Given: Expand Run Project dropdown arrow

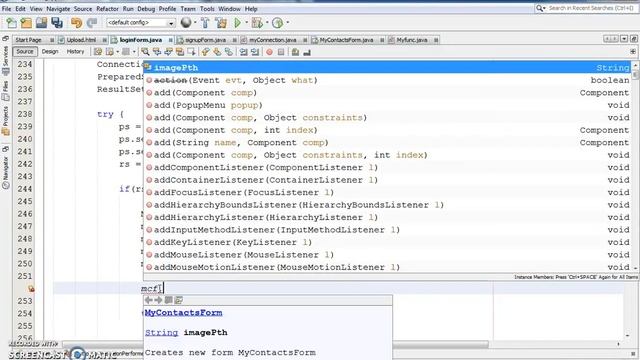Looking at the screenshot, I should coord(246,23).
